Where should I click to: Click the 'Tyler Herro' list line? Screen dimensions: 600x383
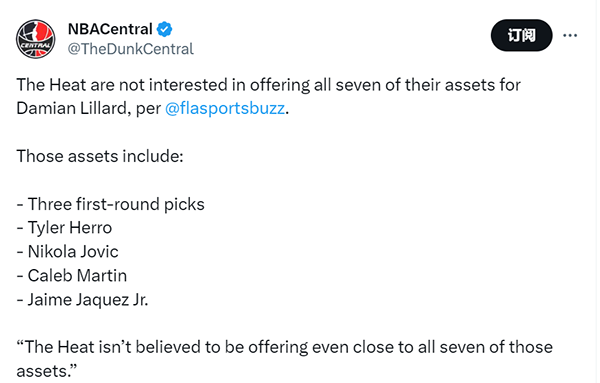pyautogui.click(x=64, y=228)
